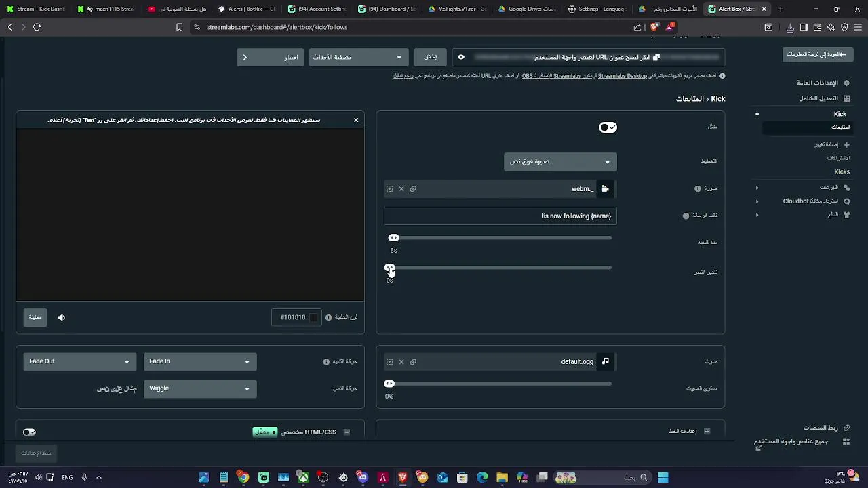The width and height of the screenshot is (868, 488).
Task: Bookmark this page via bookmark icon
Action: pos(179,27)
